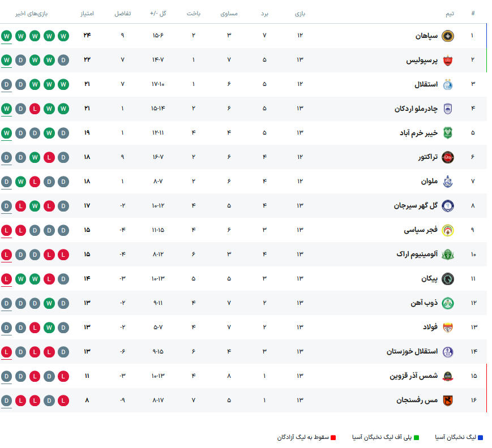The image size is (492, 448).
Task: Click the Foolad team crest
Action: 447,327
